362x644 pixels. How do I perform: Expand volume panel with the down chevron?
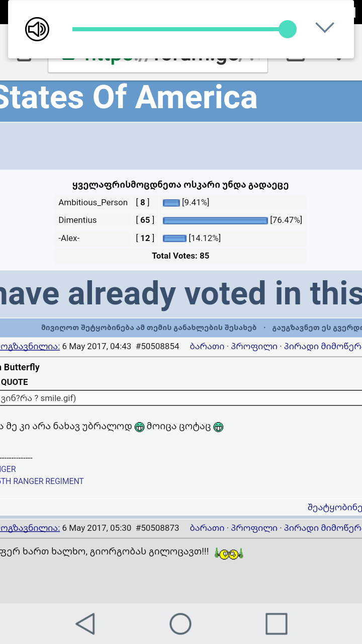325,28
